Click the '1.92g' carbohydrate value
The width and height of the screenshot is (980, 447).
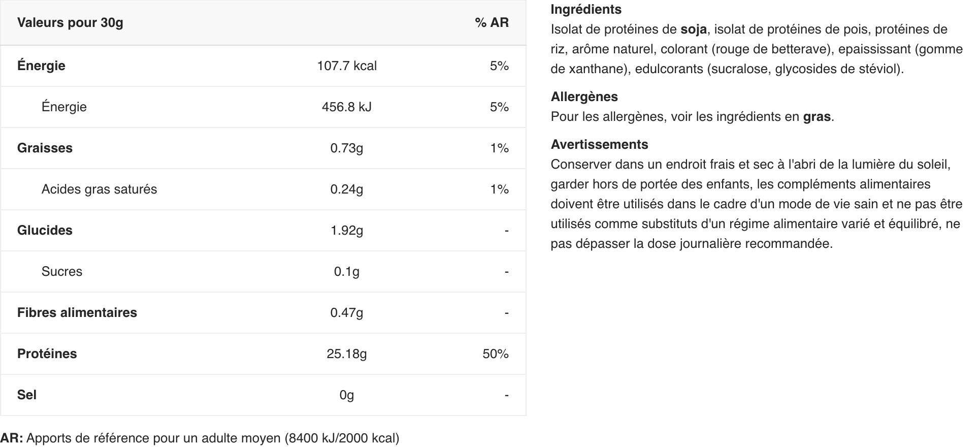click(x=347, y=230)
